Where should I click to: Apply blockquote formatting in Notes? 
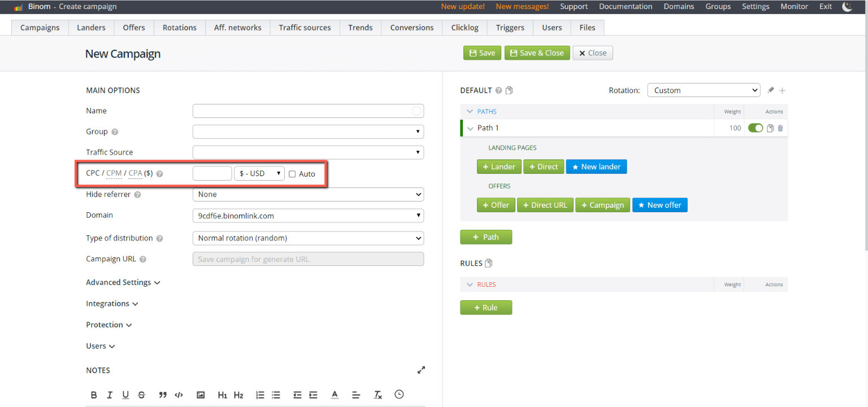(163, 395)
